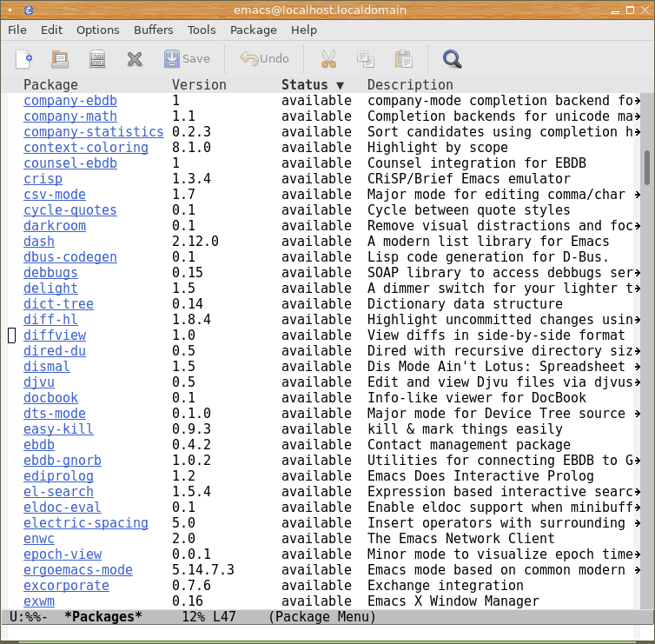655x644 pixels.
Task: Open the dict-tree package link
Action: [x=58, y=304]
